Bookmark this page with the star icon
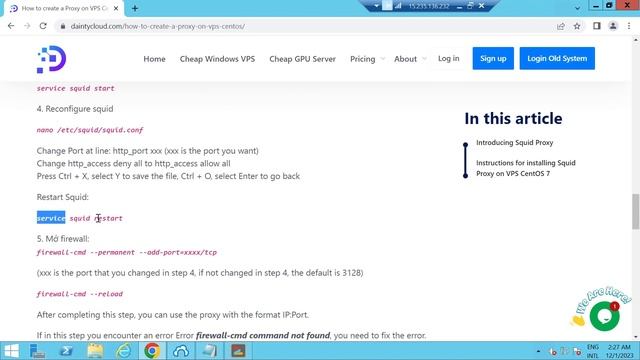640x360 pixels. [x=577, y=26]
